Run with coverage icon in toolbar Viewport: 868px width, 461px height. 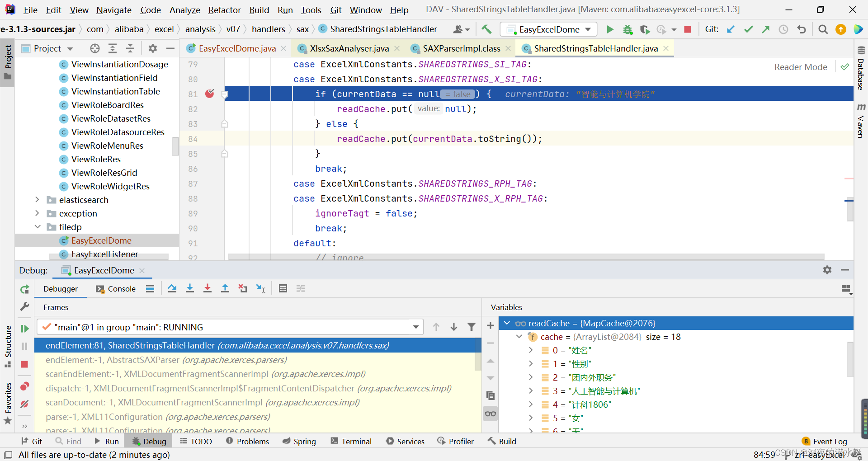(645, 29)
